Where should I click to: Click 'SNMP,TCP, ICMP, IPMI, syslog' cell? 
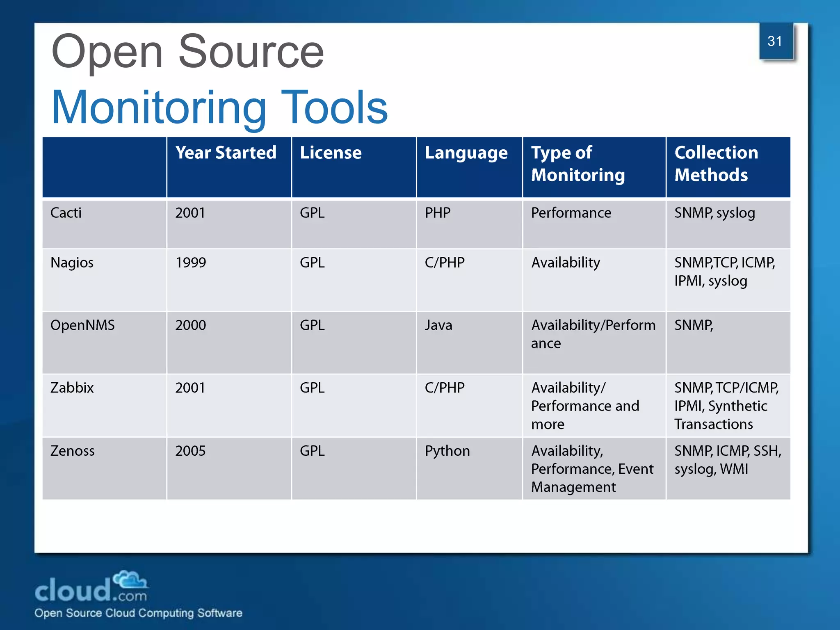pos(728,280)
